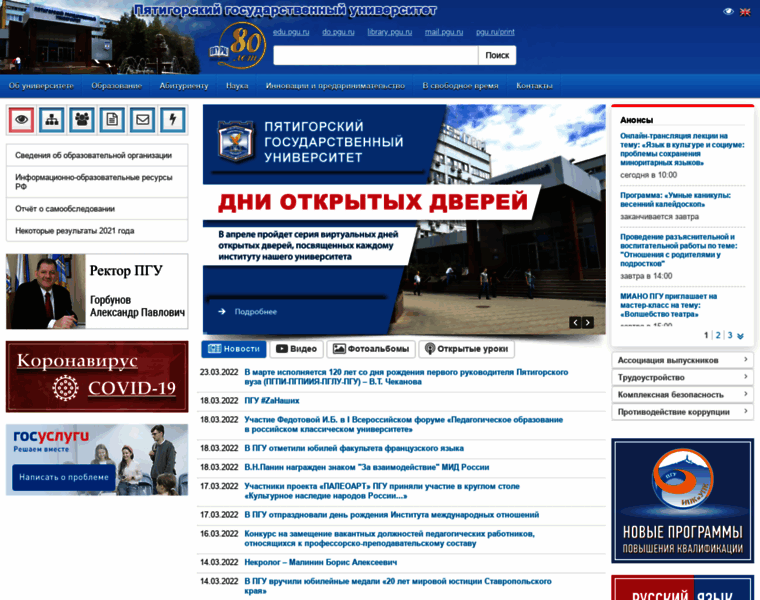Expand announcements with double chevron icon
760x600 pixels.
click(740, 336)
